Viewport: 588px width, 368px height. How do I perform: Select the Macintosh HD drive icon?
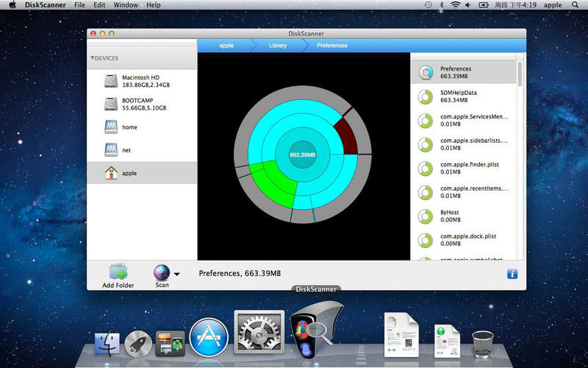(x=111, y=81)
